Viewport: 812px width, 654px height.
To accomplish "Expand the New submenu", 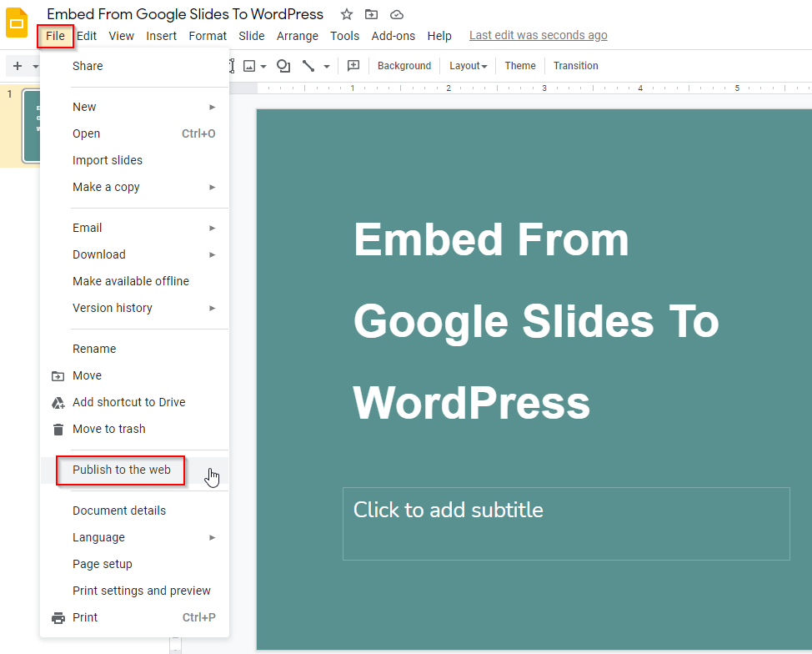I will point(135,108).
